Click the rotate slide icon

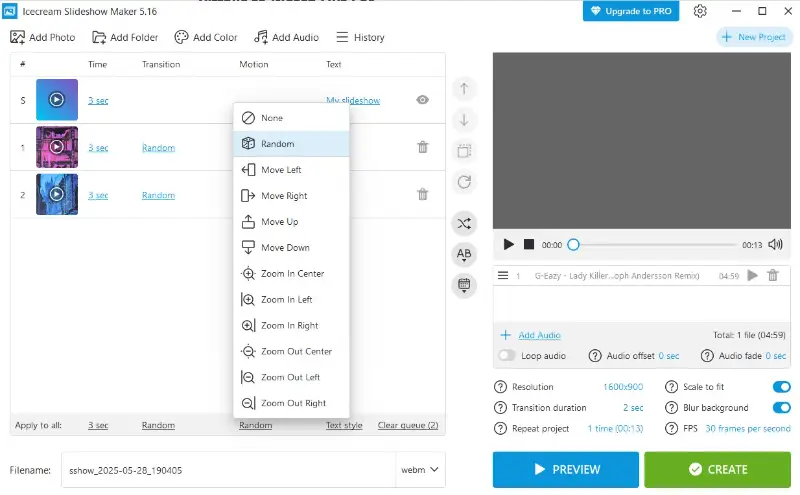tap(464, 182)
